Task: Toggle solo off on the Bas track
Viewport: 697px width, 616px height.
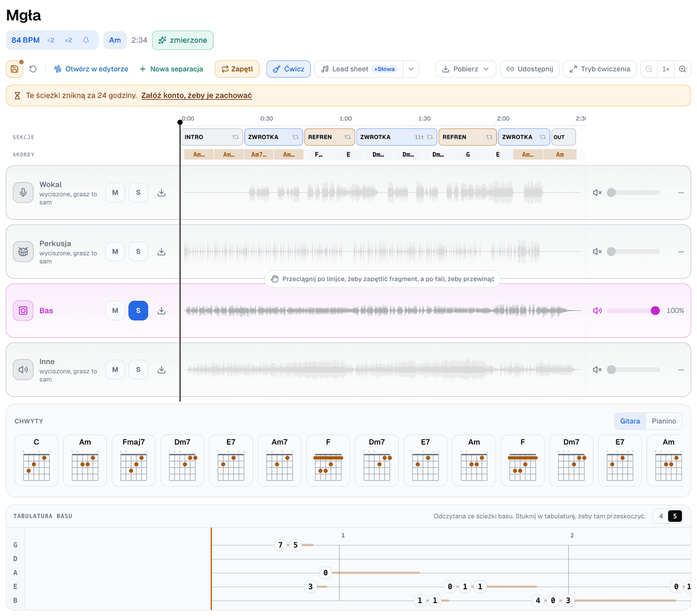Action: 138,311
